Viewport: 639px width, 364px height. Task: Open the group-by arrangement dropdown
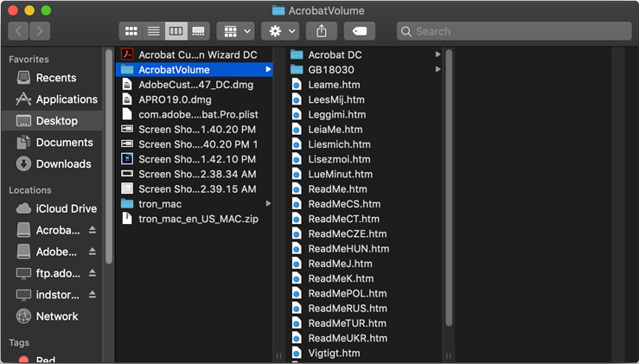pyautogui.click(x=235, y=31)
